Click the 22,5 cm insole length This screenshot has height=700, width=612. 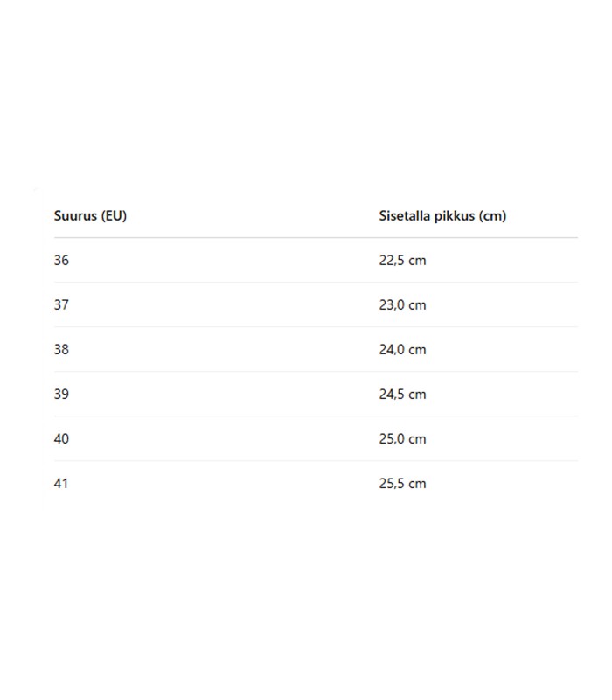[402, 261]
